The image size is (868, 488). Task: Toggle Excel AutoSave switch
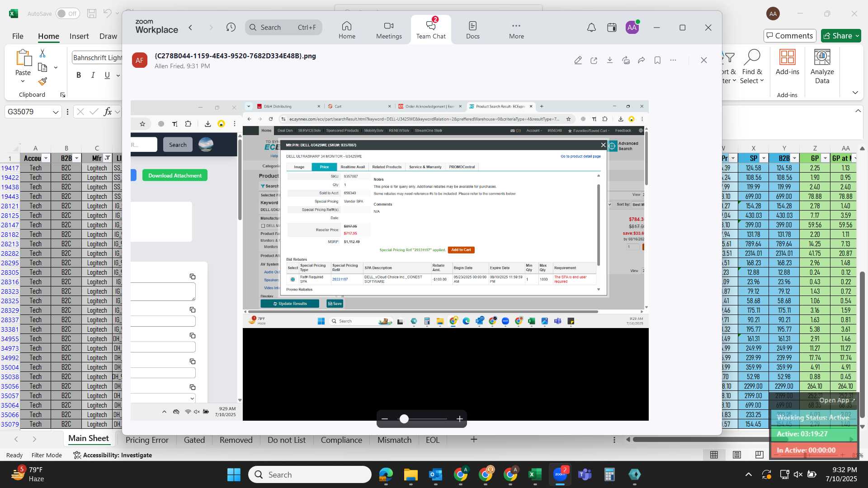point(67,14)
